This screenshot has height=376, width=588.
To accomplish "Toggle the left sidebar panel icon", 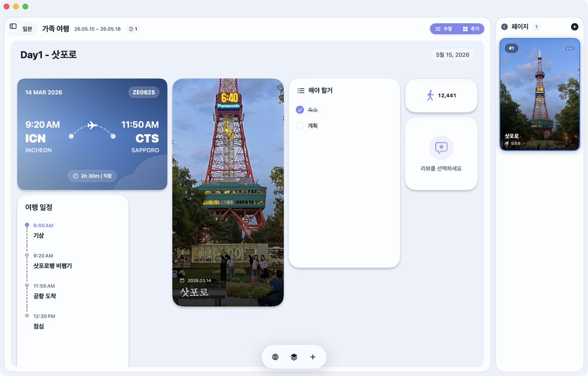I will [x=13, y=26].
